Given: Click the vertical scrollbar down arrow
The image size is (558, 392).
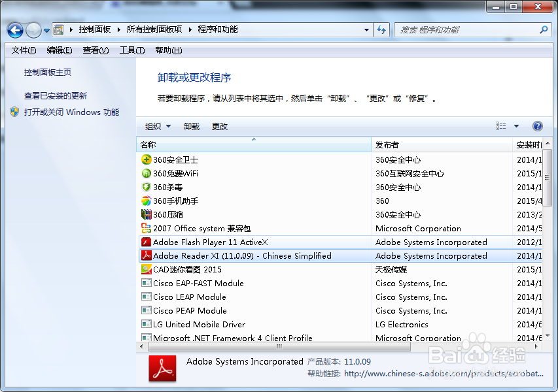Looking at the screenshot, I should click(548, 336).
